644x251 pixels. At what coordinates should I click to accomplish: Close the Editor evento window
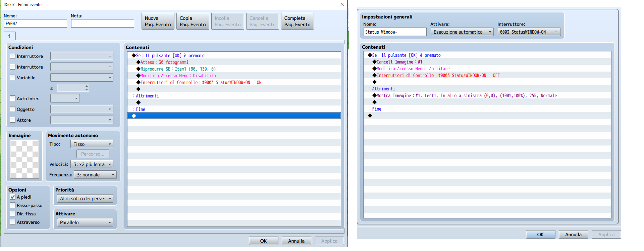point(342,4)
